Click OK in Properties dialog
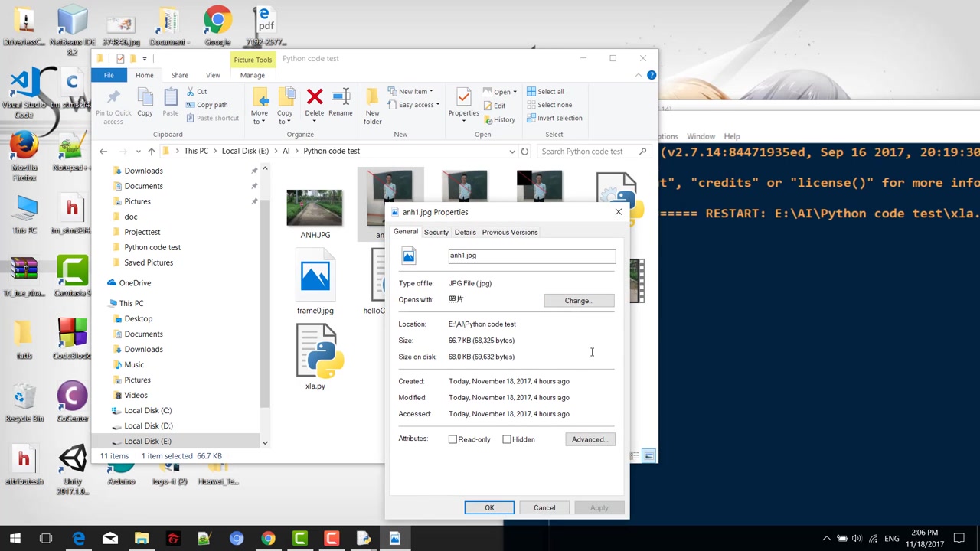Screen dimensions: 980x551 [489, 507]
